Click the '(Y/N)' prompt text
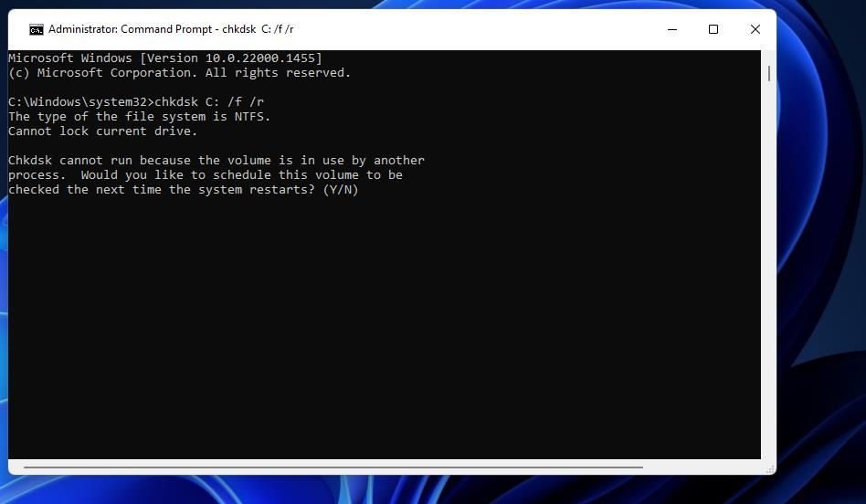The height and width of the screenshot is (504, 866). tap(341, 190)
